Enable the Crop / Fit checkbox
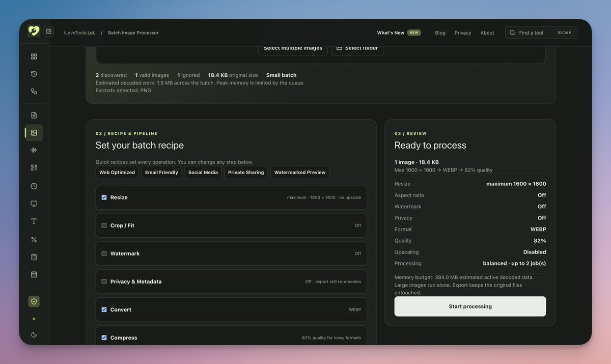The width and height of the screenshot is (611, 364). point(104,226)
